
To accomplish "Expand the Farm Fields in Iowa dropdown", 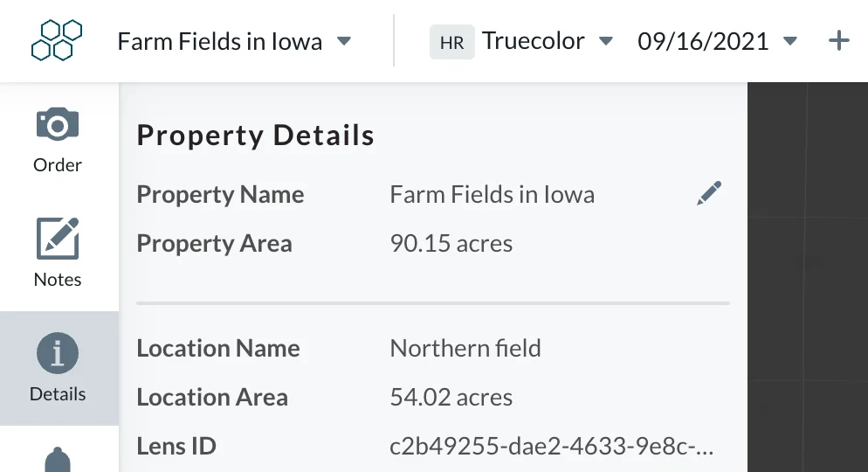I will [x=344, y=41].
